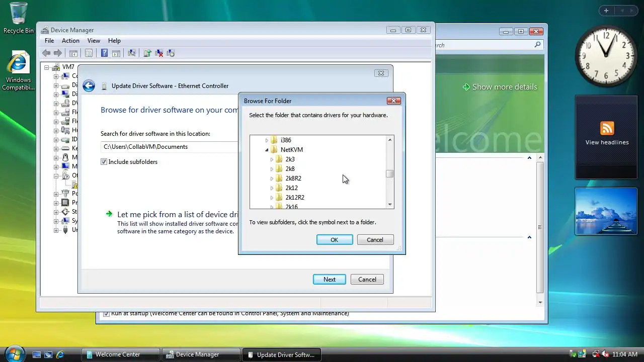Click Show desktop in Quick Launch
Screen dimensions: 644x362
tap(36, 354)
